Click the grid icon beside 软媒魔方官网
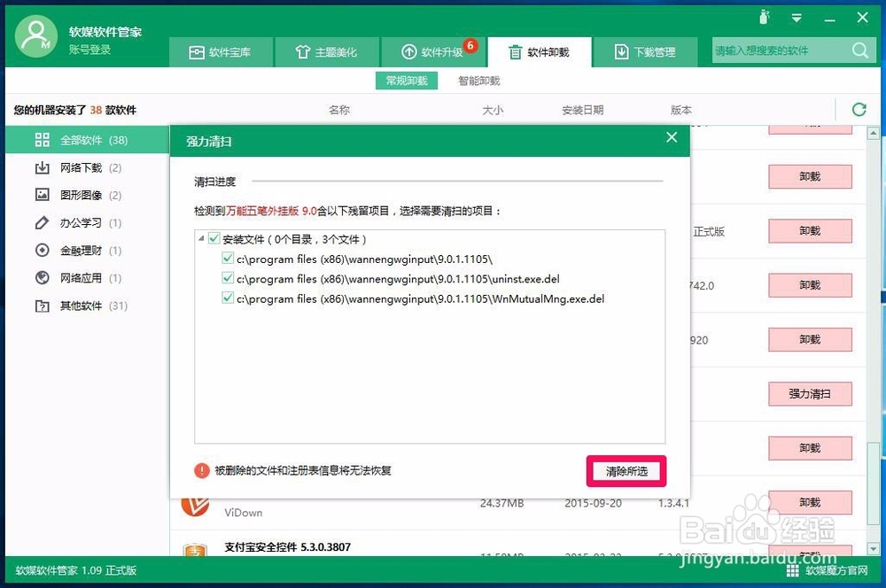This screenshot has width=886, height=588. [792, 570]
